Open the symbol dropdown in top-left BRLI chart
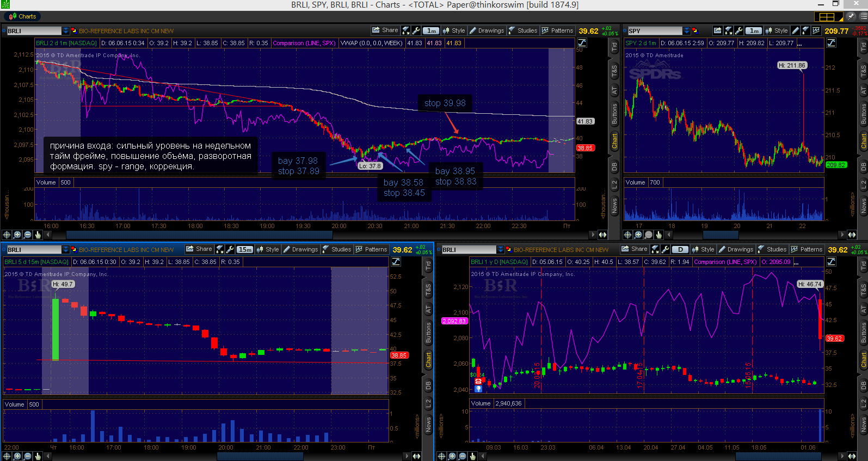Viewport: 868px width, 461px height. point(66,31)
